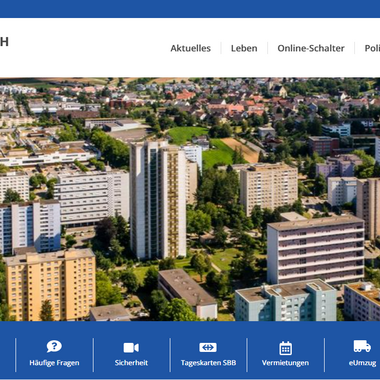Screen dimensions: 380x380
Task: Open the Online-Schalter navigation menu
Action: click(311, 48)
